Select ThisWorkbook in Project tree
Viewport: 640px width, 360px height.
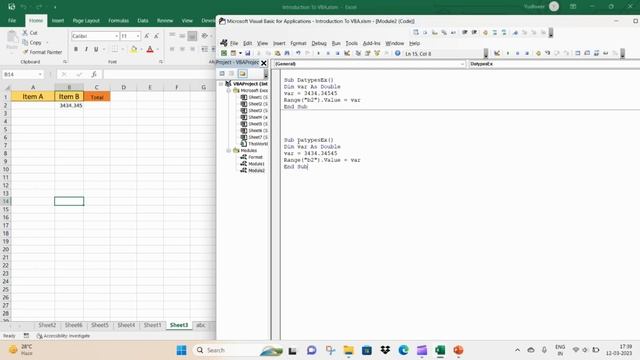254,144
